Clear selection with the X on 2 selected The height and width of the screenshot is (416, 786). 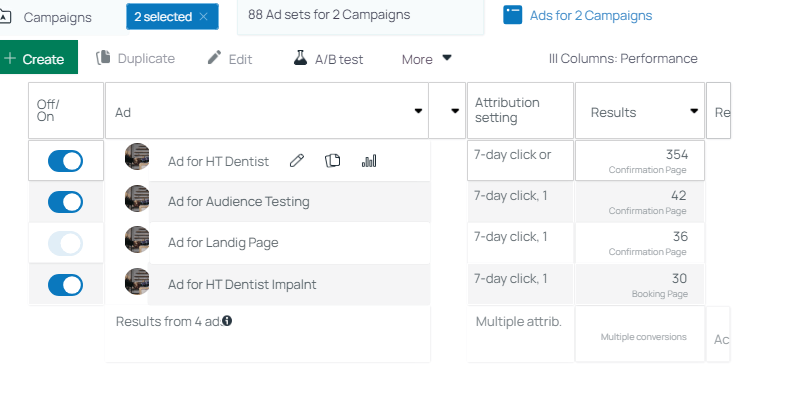coord(204,17)
